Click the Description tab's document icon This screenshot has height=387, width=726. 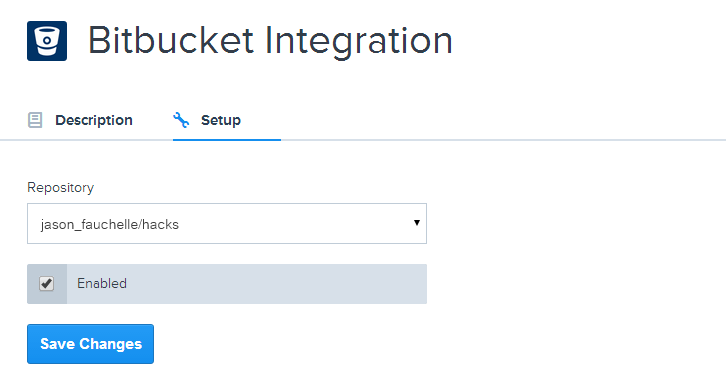tap(35, 120)
